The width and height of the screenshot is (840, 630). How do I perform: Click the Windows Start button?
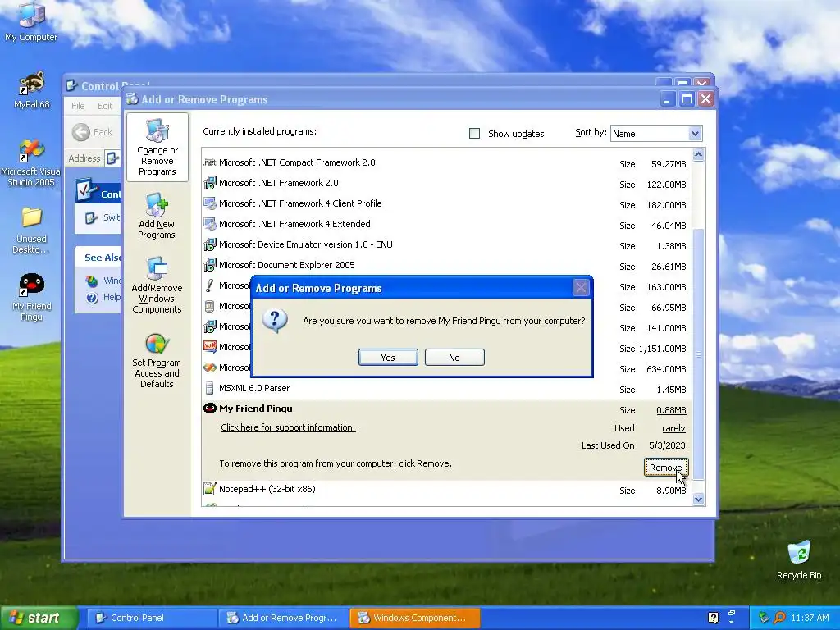coord(39,618)
